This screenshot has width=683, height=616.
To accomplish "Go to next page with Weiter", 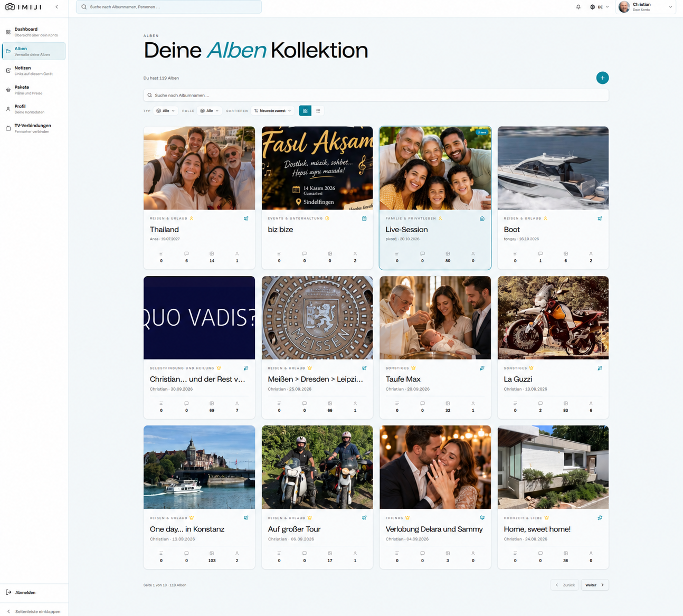I will (595, 585).
